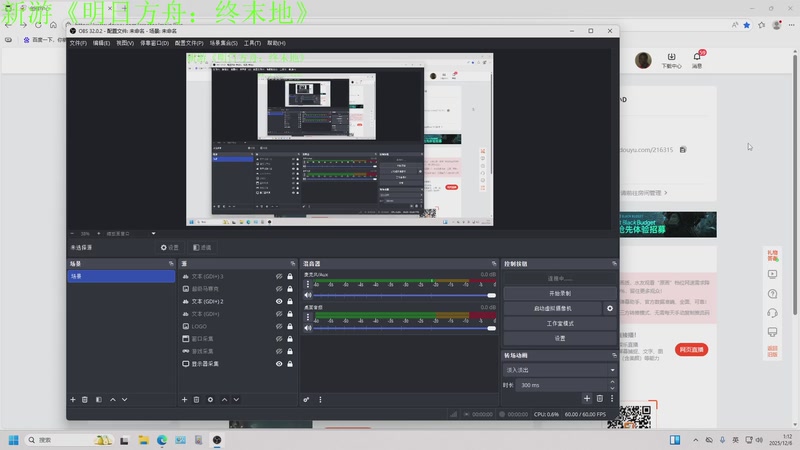800x450 pixels.
Task: Add a scene transition with plus icon
Action: tap(587, 398)
